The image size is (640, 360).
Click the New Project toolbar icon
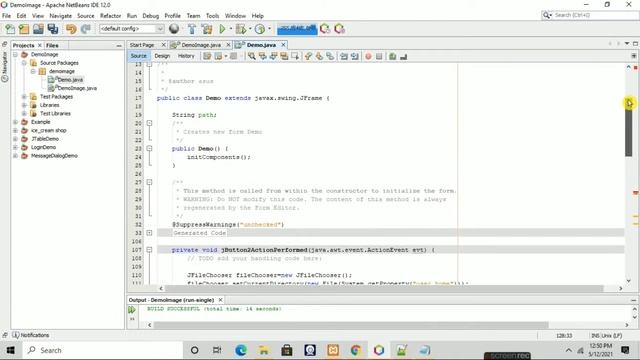pos(24,29)
